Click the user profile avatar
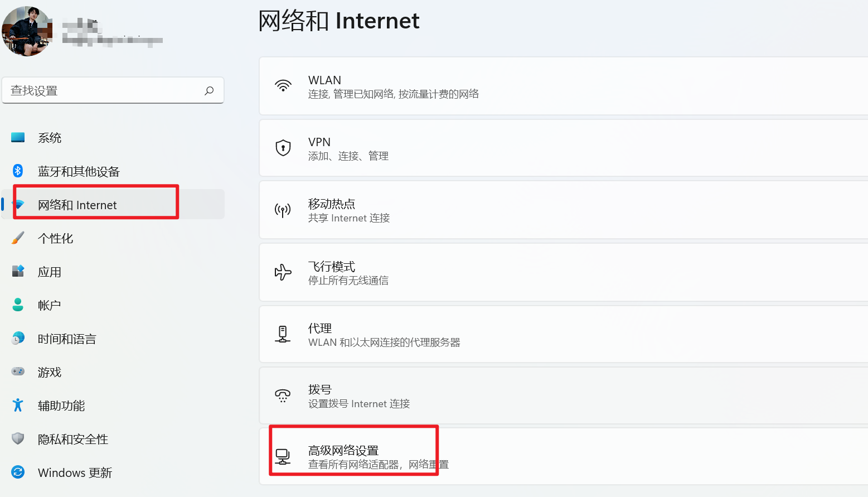The width and height of the screenshot is (868, 497). [x=27, y=31]
